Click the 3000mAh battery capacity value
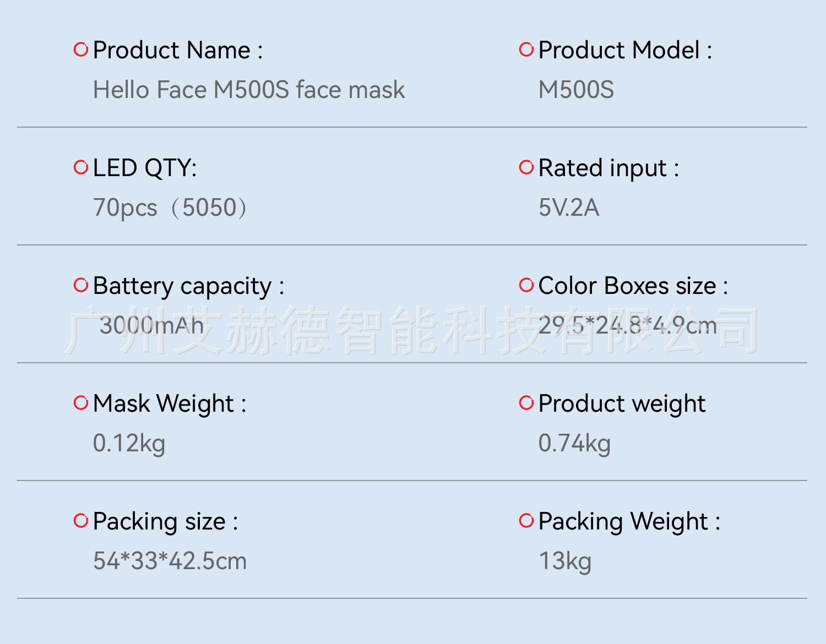Screen dimensions: 826x644 coord(151,325)
